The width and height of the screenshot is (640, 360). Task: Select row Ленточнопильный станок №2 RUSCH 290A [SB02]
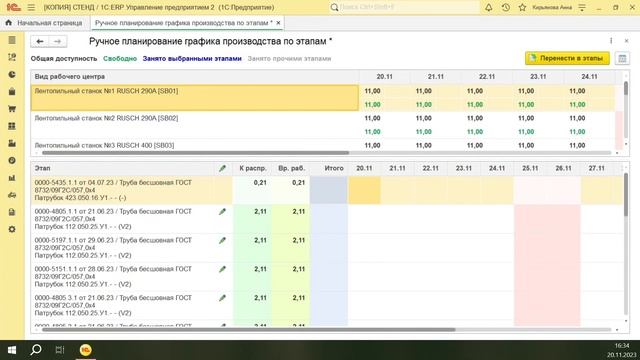pyautogui.click(x=195, y=124)
